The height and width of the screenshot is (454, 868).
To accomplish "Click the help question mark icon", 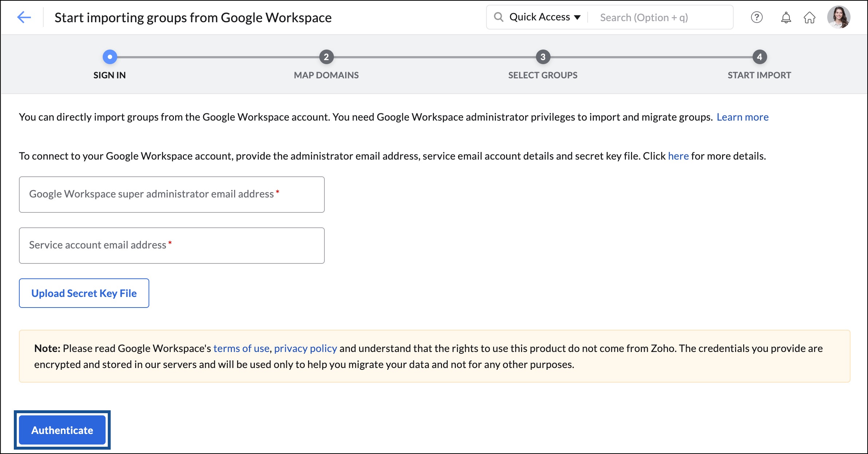I will (x=757, y=17).
